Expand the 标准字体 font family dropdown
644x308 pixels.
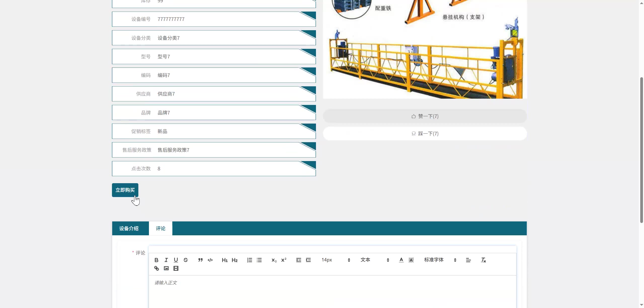tap(440, 260)
